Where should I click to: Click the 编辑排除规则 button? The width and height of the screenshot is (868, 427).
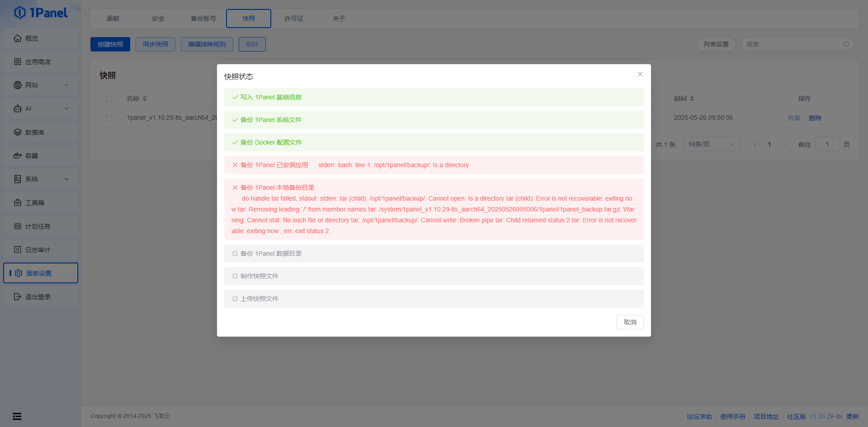(x=207, y=44)
